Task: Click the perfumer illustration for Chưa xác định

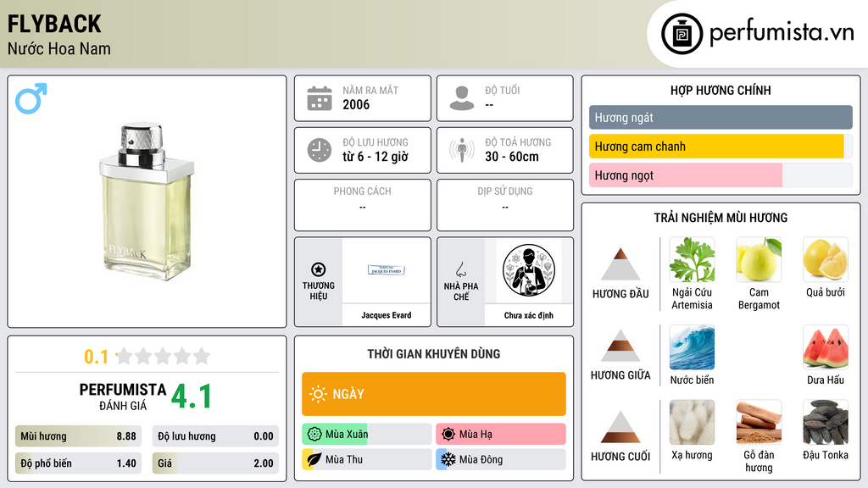Action: [x=529, y=270]
